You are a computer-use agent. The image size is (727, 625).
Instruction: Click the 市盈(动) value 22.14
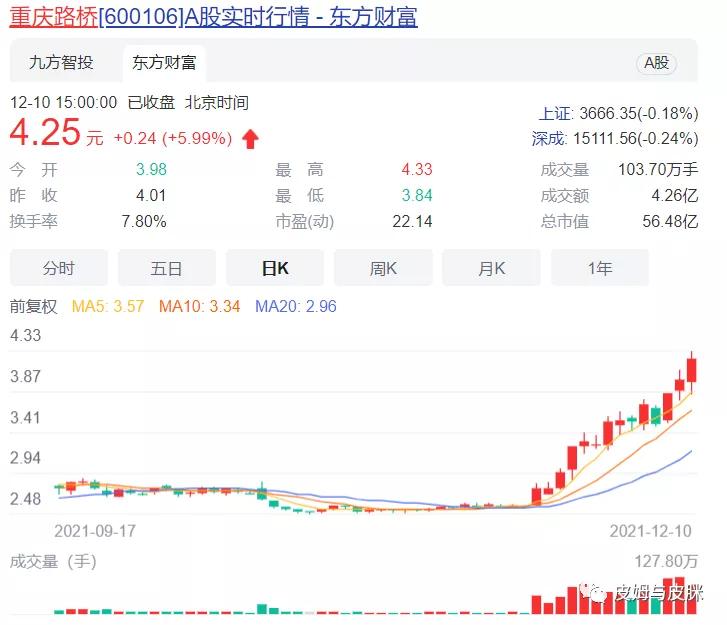(x=412, y=221)
